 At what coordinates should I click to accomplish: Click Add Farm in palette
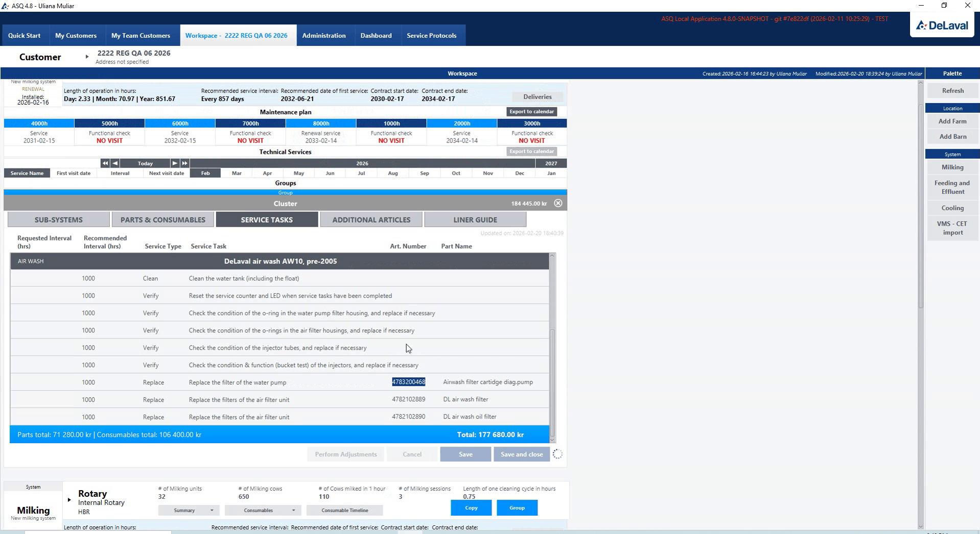(952, 121)
